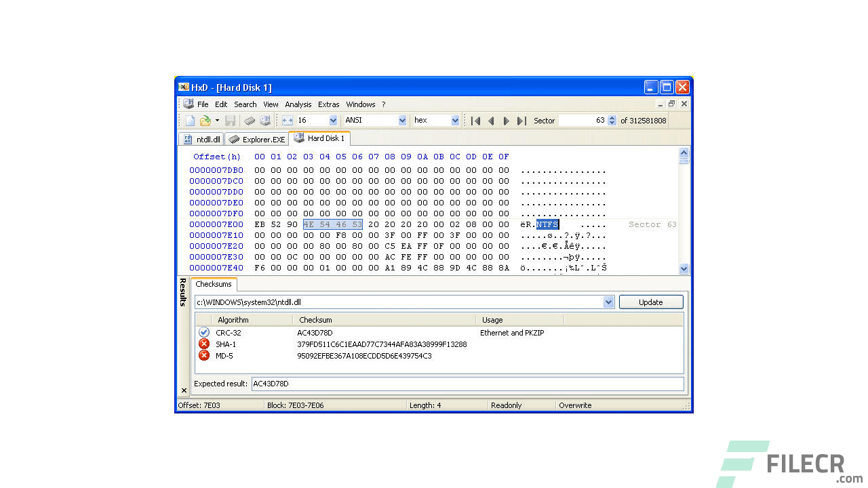Enable the MD-5 algorithm entry

(x=204, y=355)
